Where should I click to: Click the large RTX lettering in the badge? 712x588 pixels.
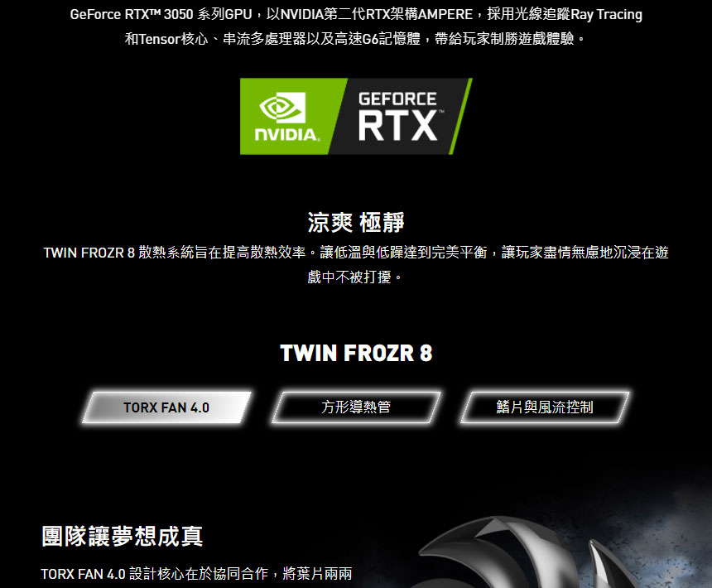point(397,126)
